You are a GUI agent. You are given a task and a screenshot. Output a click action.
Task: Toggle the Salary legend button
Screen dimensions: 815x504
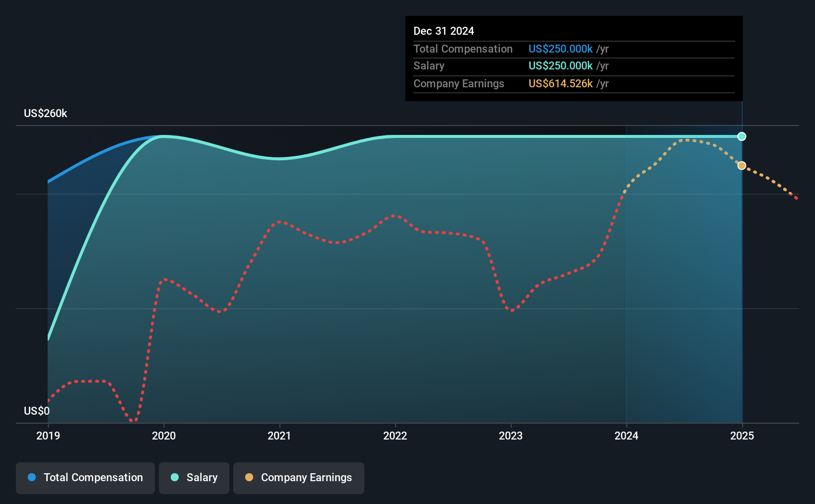(x=194, y=478)
